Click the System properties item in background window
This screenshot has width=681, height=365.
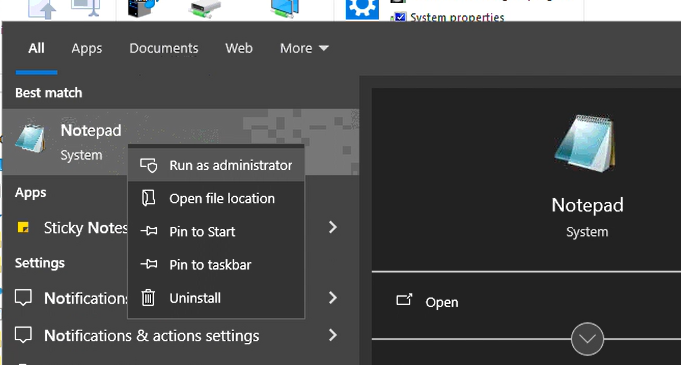(457, 17)
